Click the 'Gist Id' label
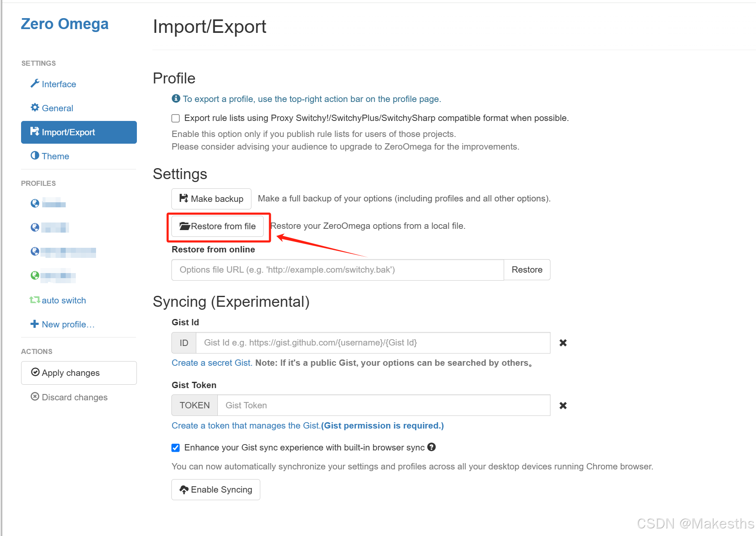Screen dimensions: 756x536 click(x=185, y=322)
